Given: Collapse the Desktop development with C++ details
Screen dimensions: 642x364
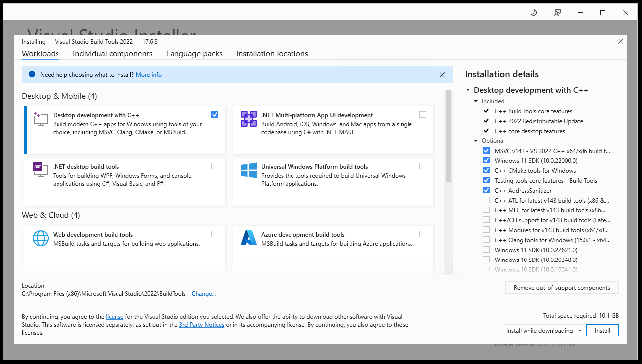Looking at the screenshot, I should [x=468, y=90].
